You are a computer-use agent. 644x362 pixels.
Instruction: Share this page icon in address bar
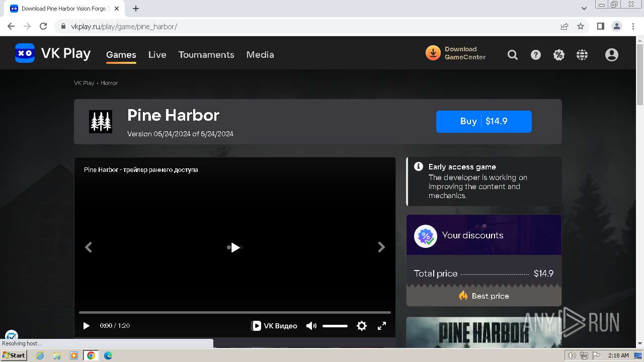coord(565,26)
